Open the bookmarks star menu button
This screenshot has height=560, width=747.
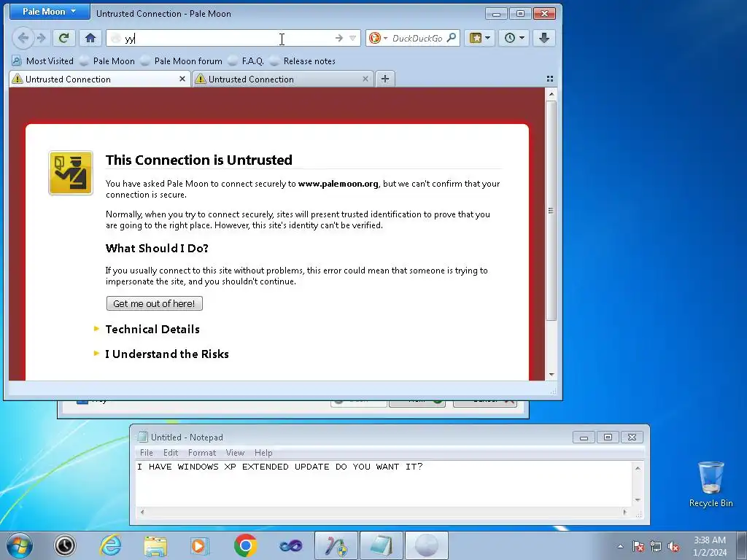[x=479, y=38]
